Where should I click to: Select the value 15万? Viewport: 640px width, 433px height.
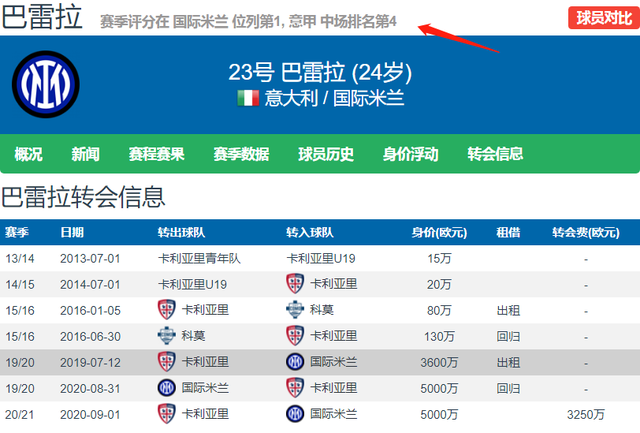click(x=439, y=259)
